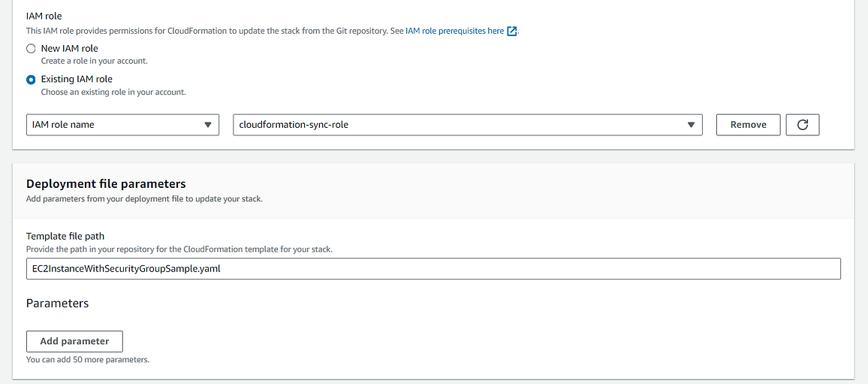Select the New IAM role radio button
868x384 pixels.
tap(31, 49)
